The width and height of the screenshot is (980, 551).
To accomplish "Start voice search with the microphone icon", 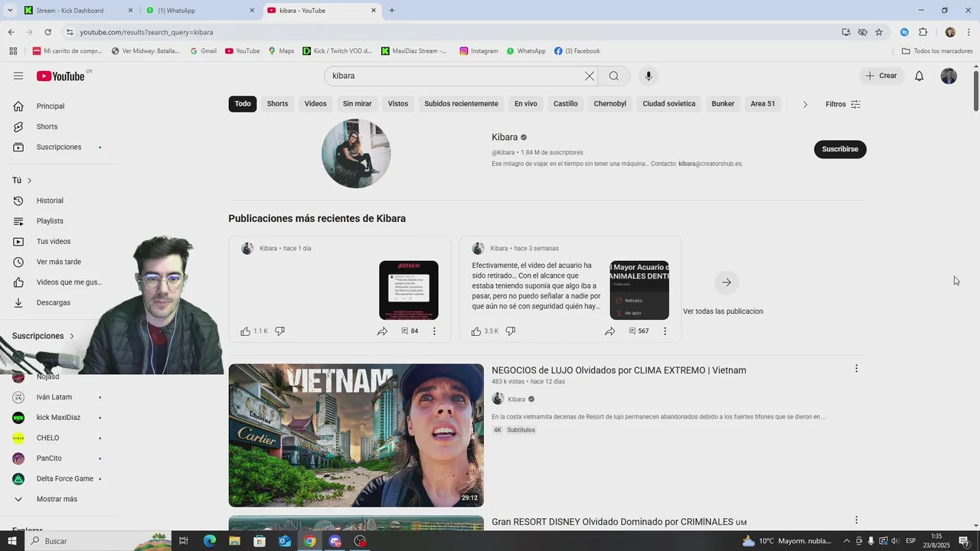I will [648, 76].
